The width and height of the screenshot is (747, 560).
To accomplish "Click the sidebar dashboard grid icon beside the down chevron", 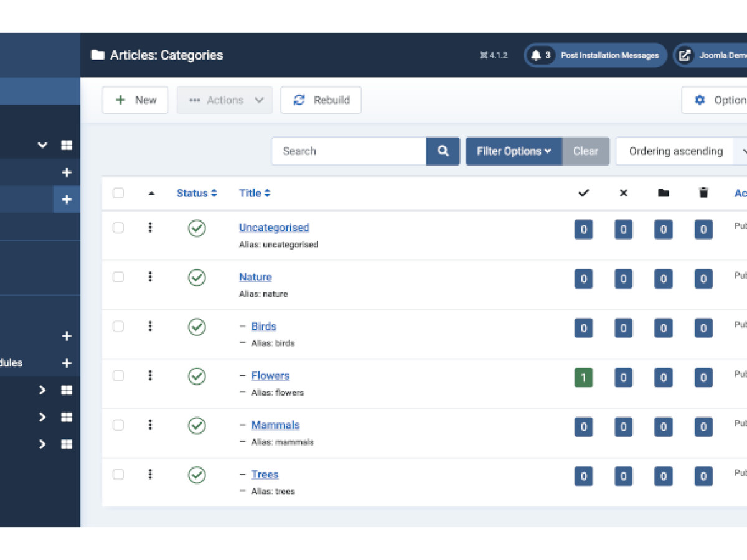I will point(67,145).
